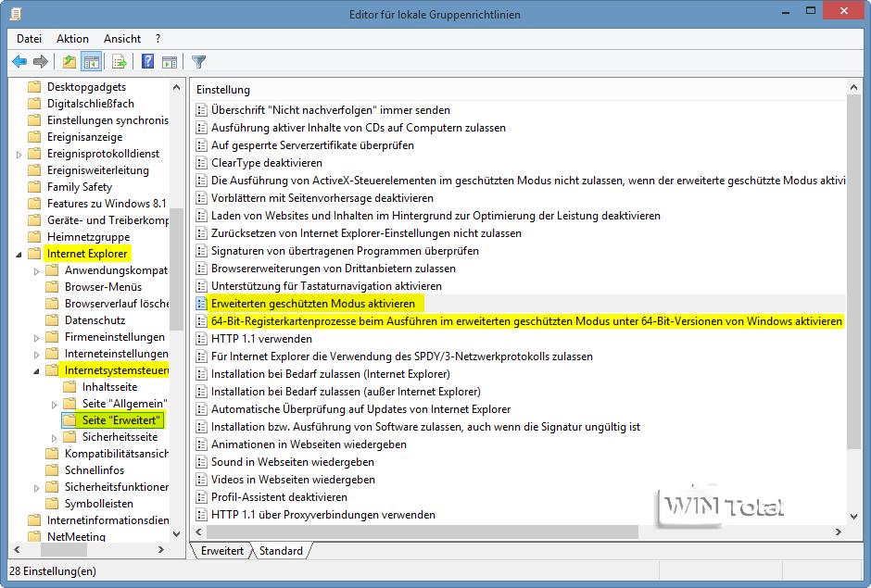Select 'Browsererweiterungen von Drittanbietern zulassen' setting
This screenshot has width=871, height=588.
(334, 269)
